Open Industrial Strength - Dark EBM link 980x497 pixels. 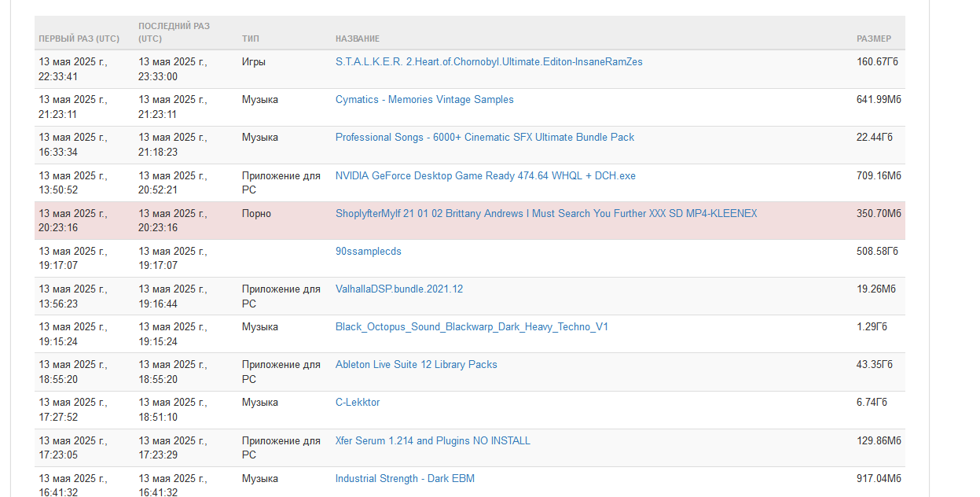coord(405,479)
